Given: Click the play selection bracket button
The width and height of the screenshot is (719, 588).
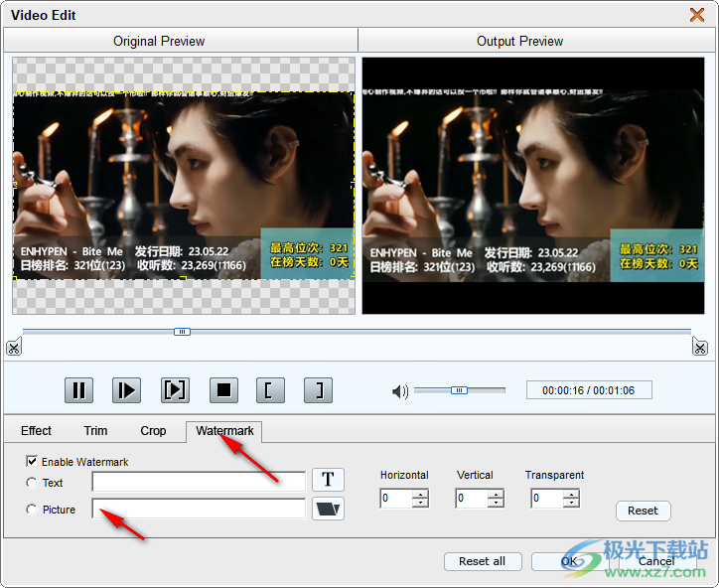Looking at the screenshot, I should coord(175,390).
